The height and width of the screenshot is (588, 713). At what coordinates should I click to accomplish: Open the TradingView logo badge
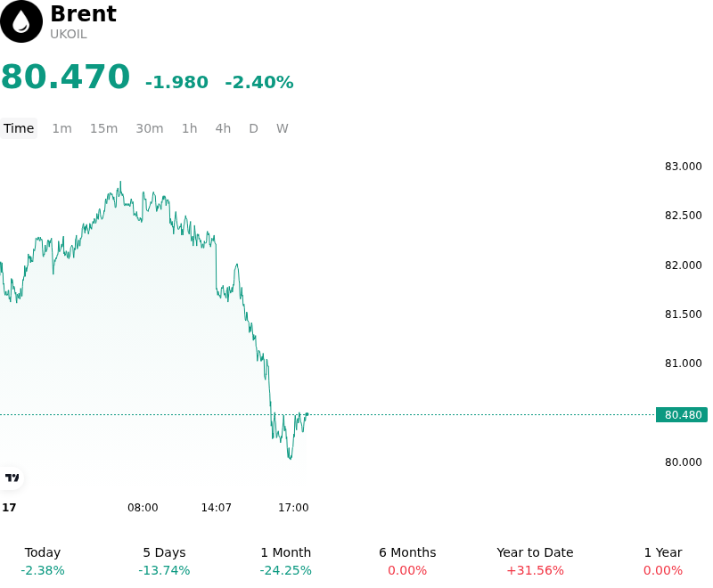[x=12, y=478]
